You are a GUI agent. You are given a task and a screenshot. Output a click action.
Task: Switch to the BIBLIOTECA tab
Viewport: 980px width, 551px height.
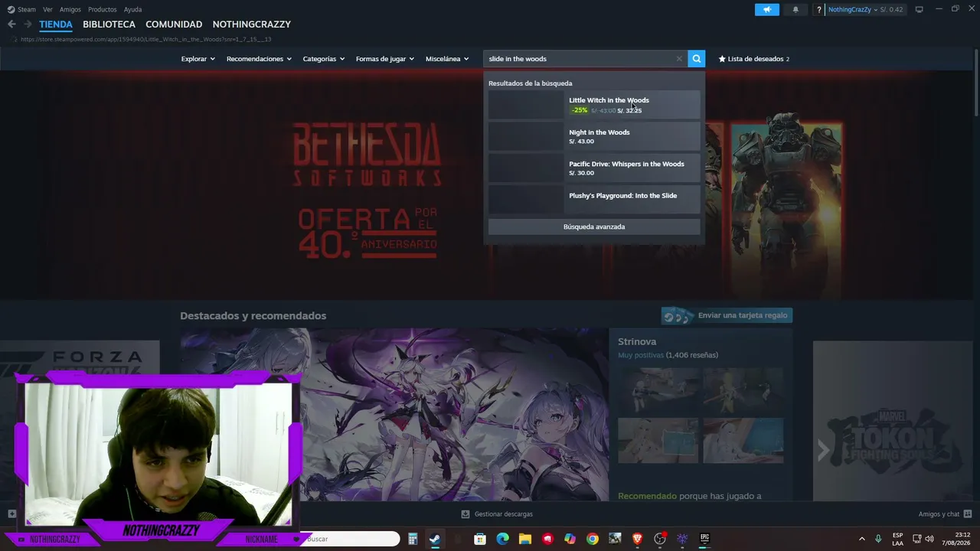[109, 24]
